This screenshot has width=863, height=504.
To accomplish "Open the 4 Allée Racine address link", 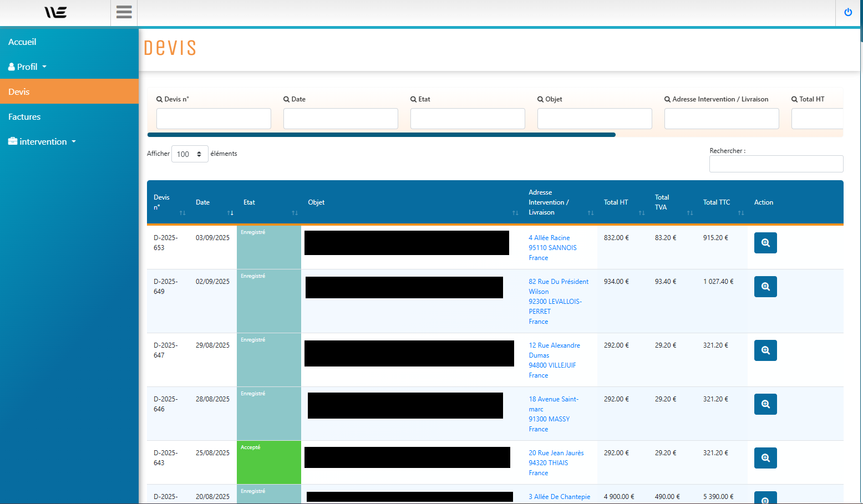I will tap(549, 238).
